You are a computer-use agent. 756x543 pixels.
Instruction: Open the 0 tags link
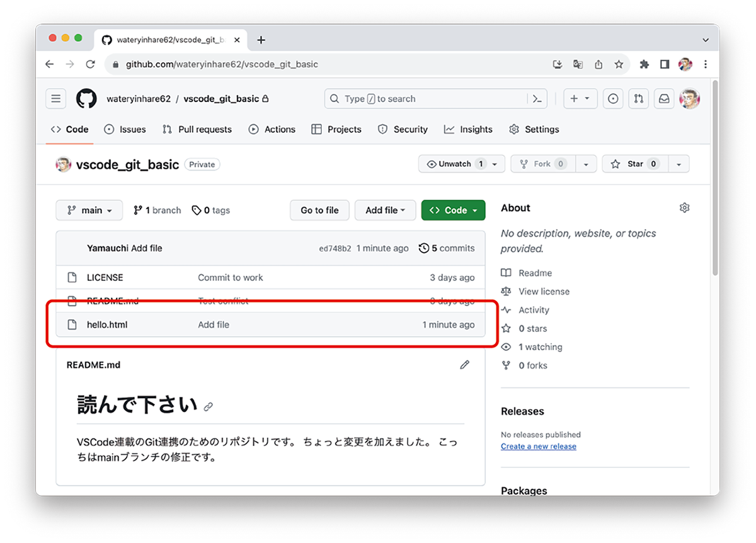pyautogui.click(x=211, y=210)
